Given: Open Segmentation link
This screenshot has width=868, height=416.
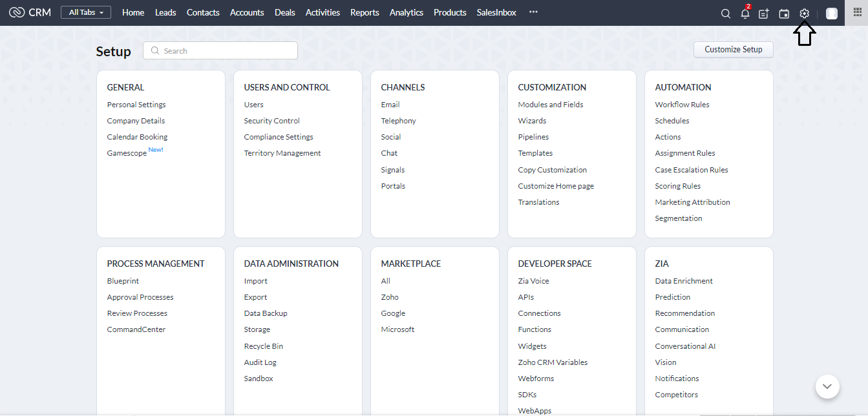Looking at the screenshot, I should point(679,218).
